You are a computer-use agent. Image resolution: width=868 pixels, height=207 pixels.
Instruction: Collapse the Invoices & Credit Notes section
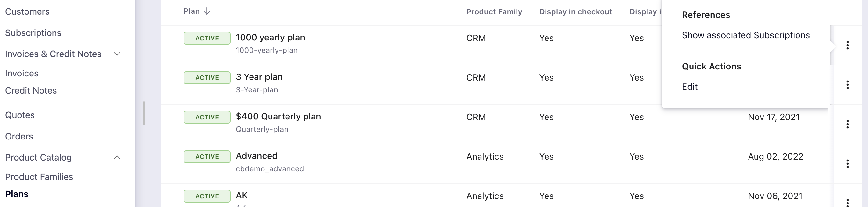(117, 54)
